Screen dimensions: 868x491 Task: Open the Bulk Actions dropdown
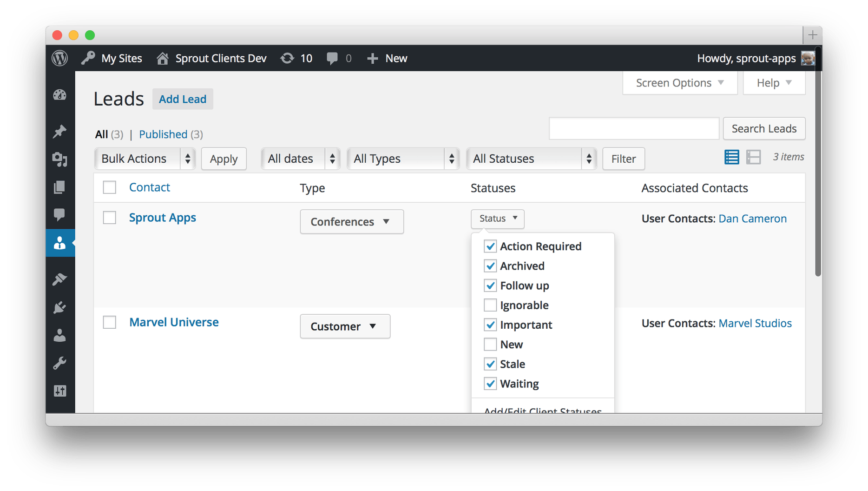click(145, 159)
